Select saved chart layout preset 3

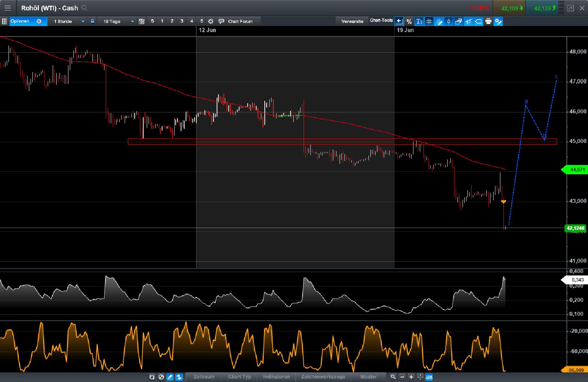pyautogui.click(x=182, y=21)
